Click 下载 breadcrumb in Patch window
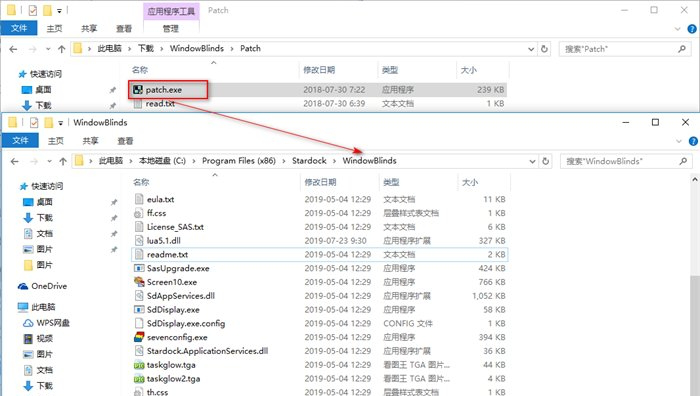The image size is (700, 411). [146, 48]
